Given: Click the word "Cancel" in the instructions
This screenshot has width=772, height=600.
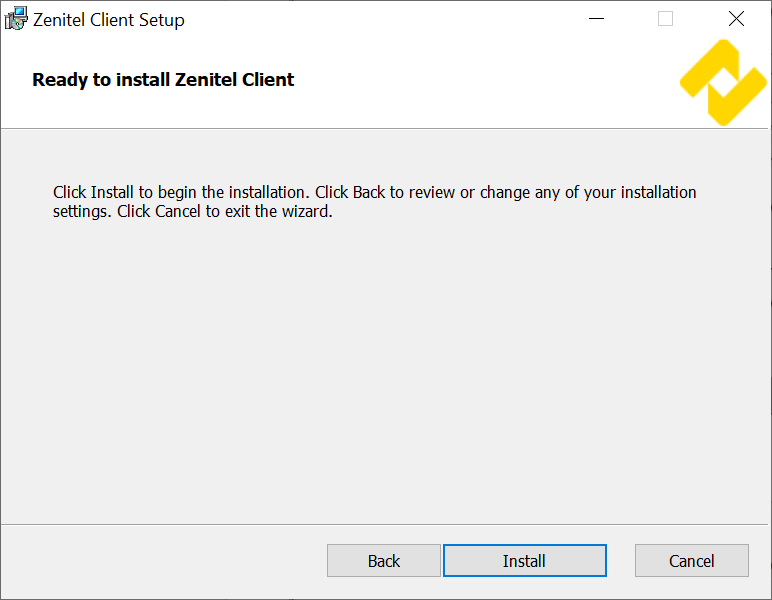Looking at the screenshot, I should tap(178, 212).
